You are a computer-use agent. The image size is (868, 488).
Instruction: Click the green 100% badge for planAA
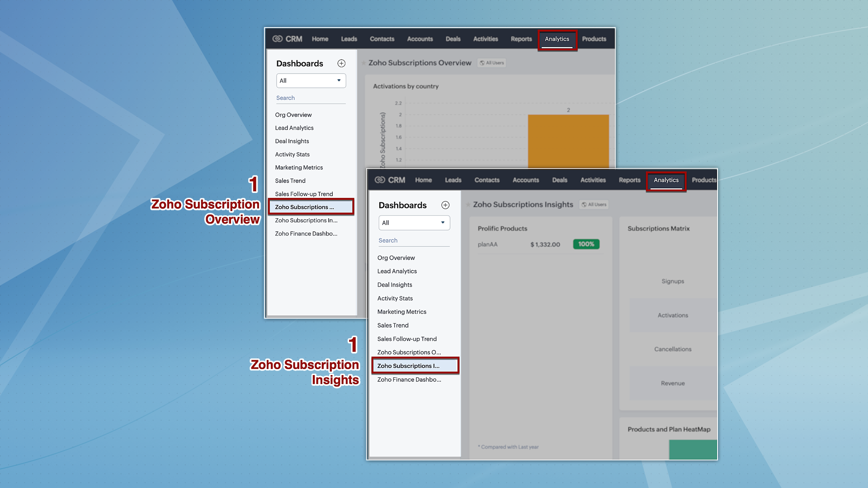click(x=586, y=244)
